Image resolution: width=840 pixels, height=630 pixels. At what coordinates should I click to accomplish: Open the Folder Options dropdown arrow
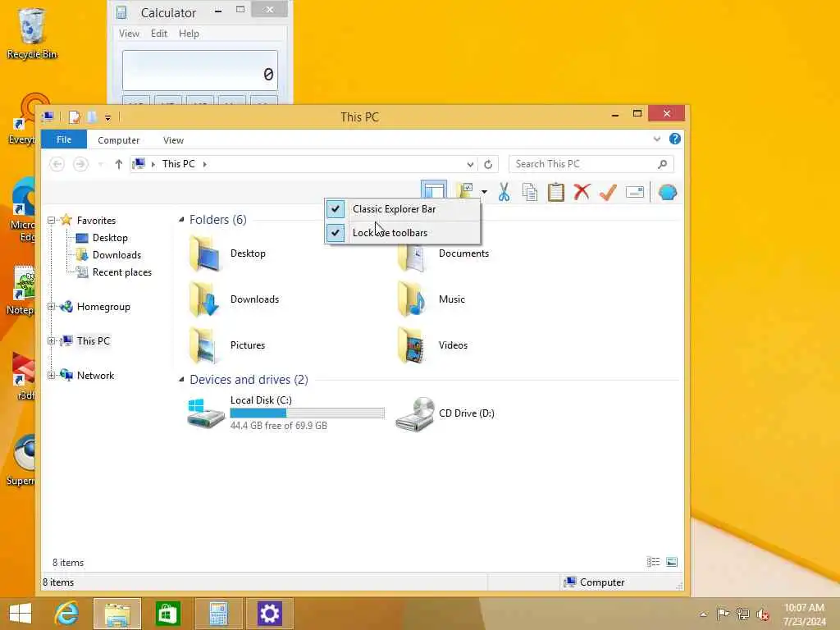point(484,192)
